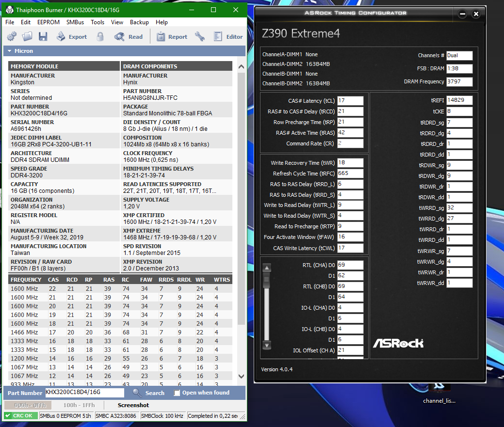The height and width of the screenshot is (427, 504).
Task: Click the CAS Write Latency (tCWL) field
Action: (350, 248)
